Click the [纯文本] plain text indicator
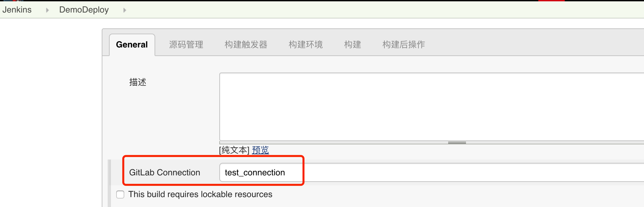The image size is (644, 207). pyautogui.click(x=234, y=150)
